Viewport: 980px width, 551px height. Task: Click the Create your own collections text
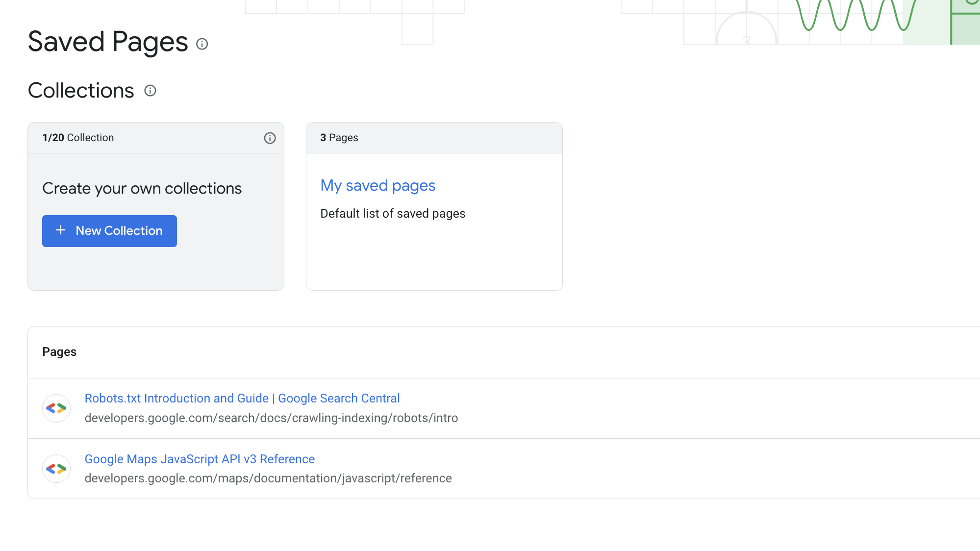[142, 189]
